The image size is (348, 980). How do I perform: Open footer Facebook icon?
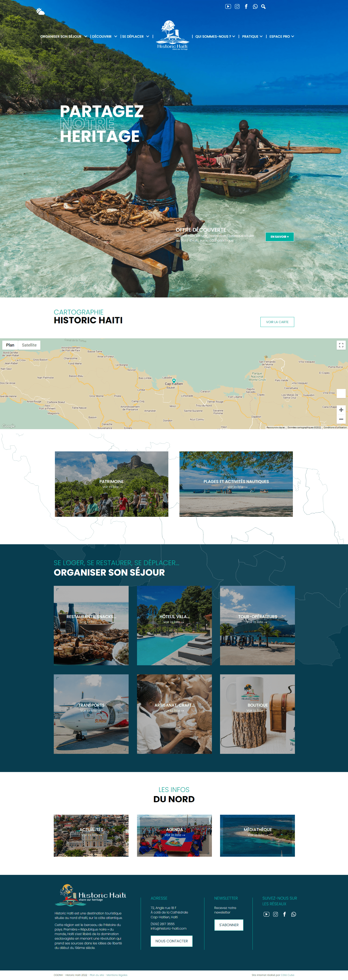[284, 914]
